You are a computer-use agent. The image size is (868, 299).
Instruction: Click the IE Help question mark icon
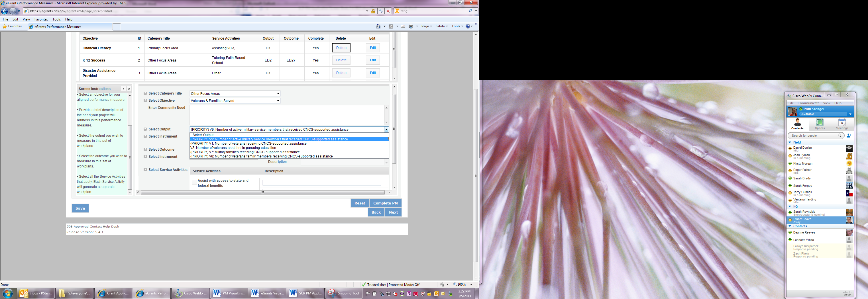468,26
